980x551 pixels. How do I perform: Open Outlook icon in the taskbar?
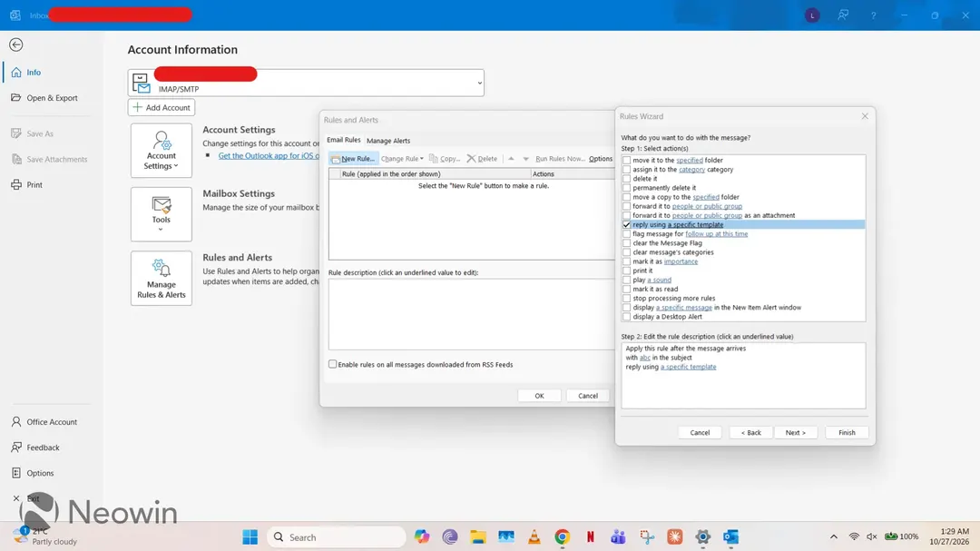click(730, 537)
